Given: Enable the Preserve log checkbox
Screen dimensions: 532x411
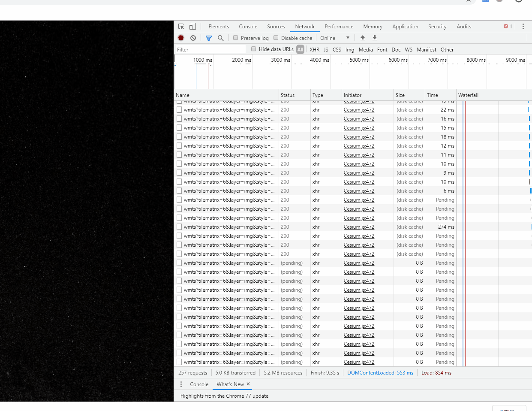Looking at the screenshot, I should (x=236, y=38).
